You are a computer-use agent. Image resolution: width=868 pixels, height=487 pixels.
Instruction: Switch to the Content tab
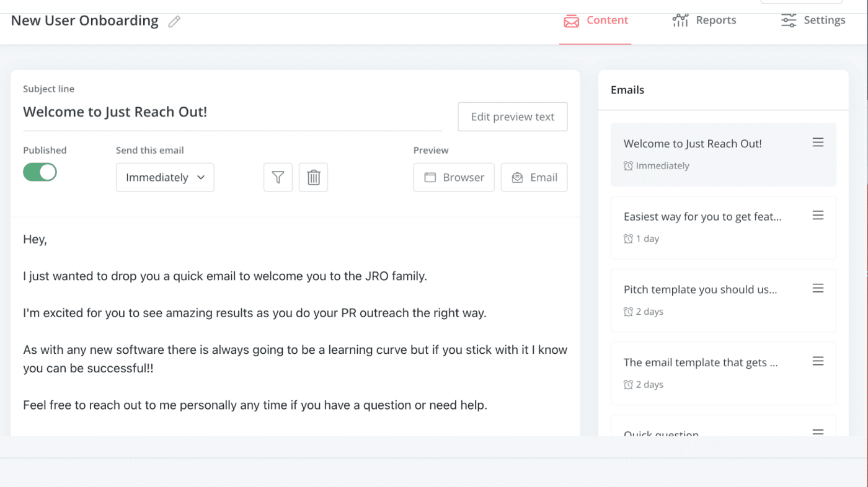[595, 20]
